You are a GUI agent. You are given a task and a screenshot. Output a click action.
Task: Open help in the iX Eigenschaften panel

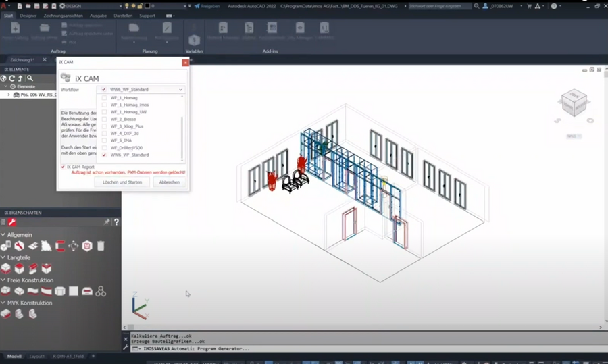tap(116, 222)
